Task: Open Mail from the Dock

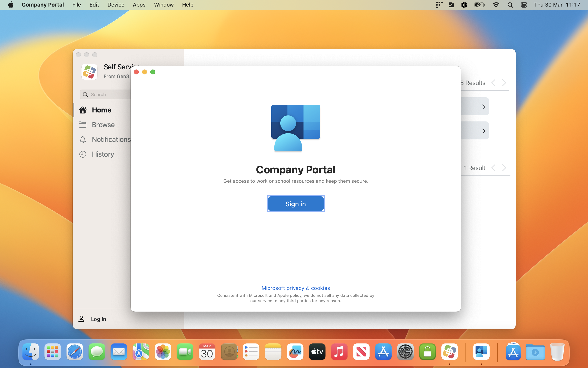Action: pos(119,352)
